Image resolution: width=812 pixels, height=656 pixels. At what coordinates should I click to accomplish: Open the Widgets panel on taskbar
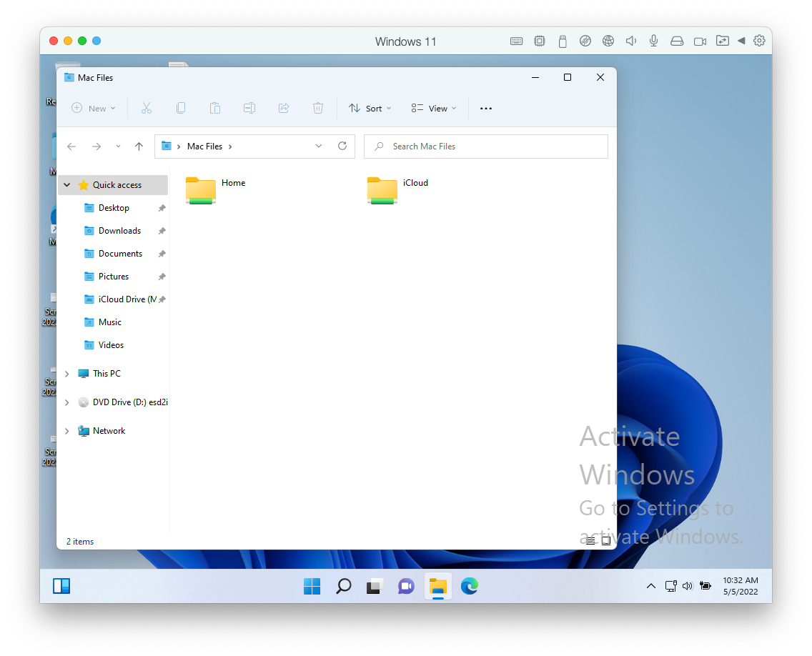(x=61, y=586)
